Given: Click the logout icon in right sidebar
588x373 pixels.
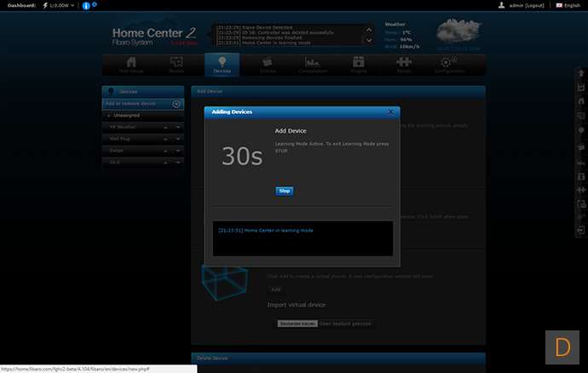Looking at the screenshot, I should click(581, 230).
